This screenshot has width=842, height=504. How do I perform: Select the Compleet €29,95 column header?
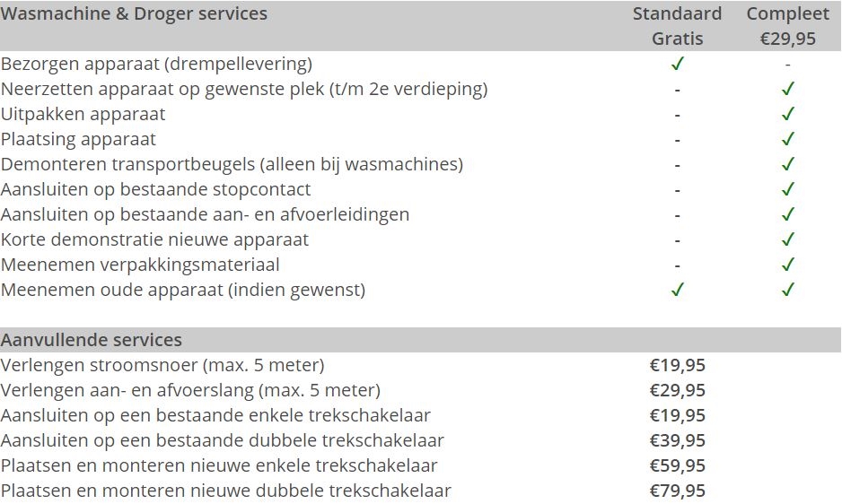(788, 26)
